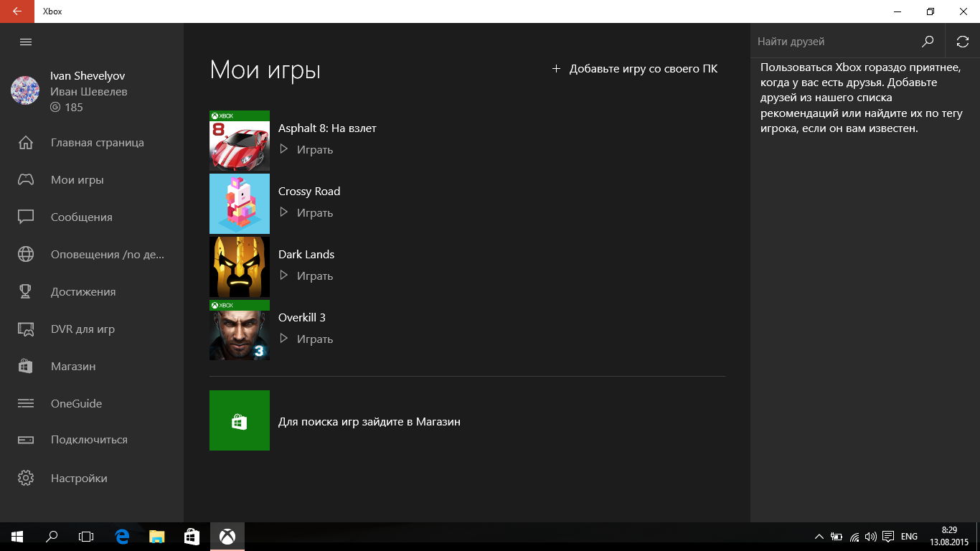
Task: Play Overkill 3 via Играть
Action: [x=306, y=339]
